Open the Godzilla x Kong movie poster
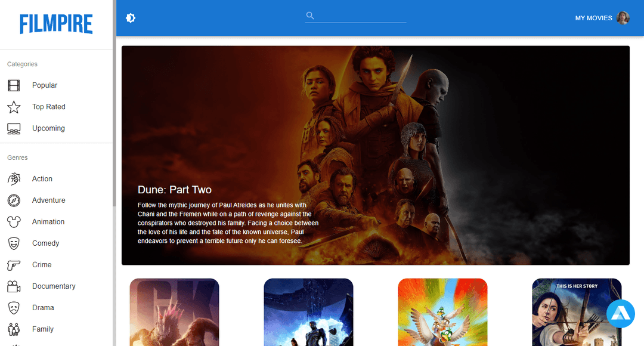This screenshot has width=644, height=346. [x=174, y=312]
